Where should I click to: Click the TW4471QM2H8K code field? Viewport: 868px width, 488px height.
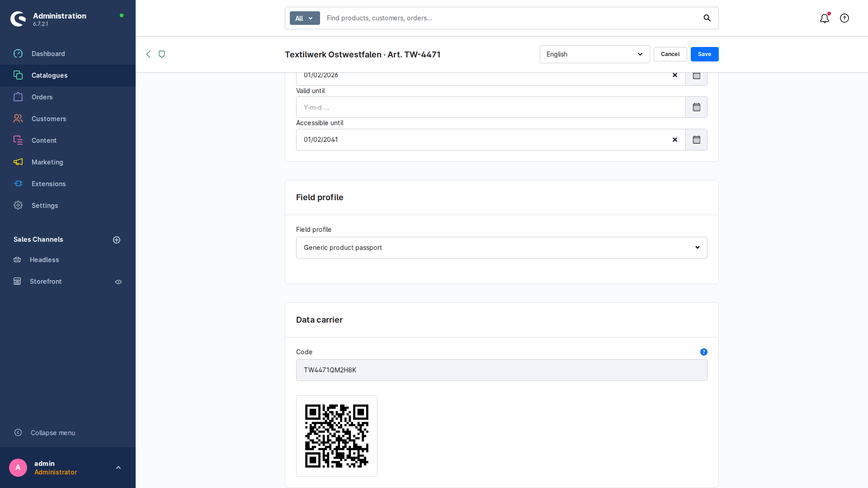coord(502,370)
